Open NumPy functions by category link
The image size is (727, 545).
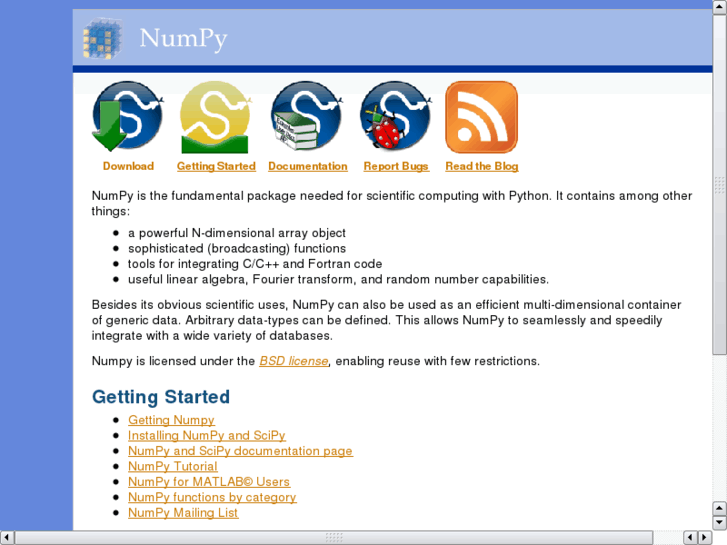tap(212, 497)
